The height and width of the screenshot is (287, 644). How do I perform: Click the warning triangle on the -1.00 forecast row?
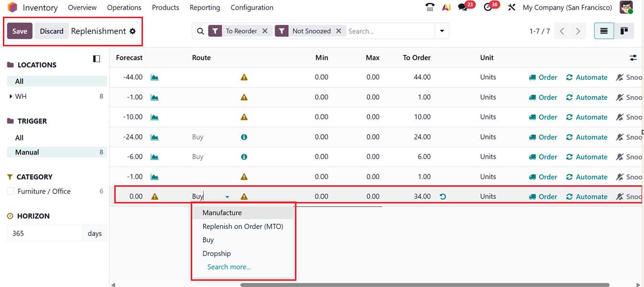pos(244,97)
